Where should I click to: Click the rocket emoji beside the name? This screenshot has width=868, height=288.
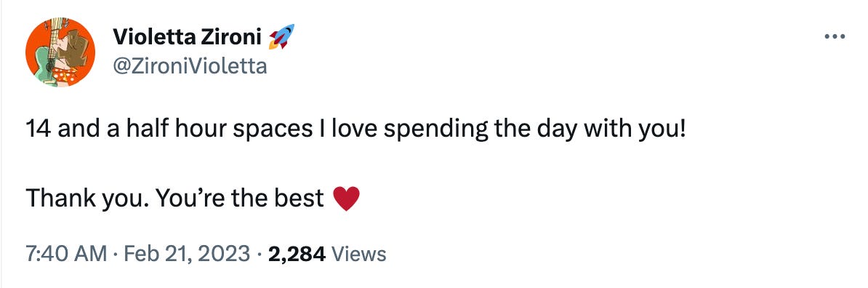(x=281, y=36)
